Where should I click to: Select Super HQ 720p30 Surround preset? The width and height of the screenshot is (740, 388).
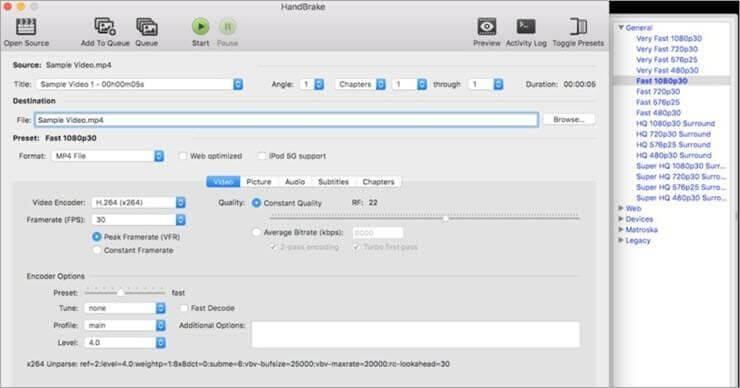coord(681,177)
